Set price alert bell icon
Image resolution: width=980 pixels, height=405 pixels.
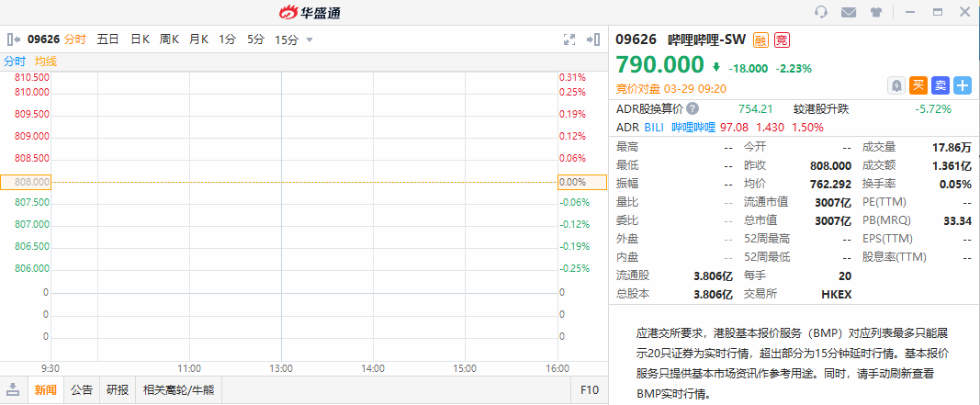pyautogui.click(x=896, y=85)
